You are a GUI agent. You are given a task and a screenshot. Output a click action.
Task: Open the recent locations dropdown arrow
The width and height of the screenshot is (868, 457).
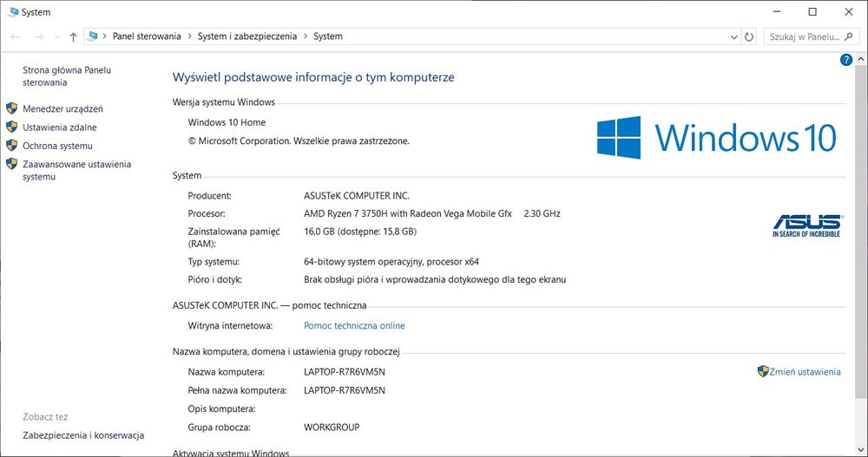pos(57,37)
